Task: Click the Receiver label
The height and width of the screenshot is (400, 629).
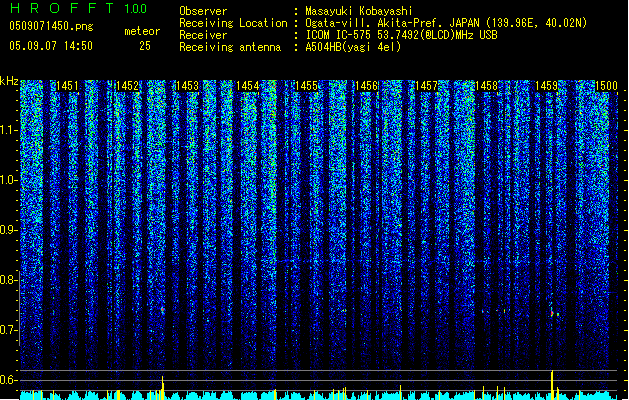Action: pos(203,35)
